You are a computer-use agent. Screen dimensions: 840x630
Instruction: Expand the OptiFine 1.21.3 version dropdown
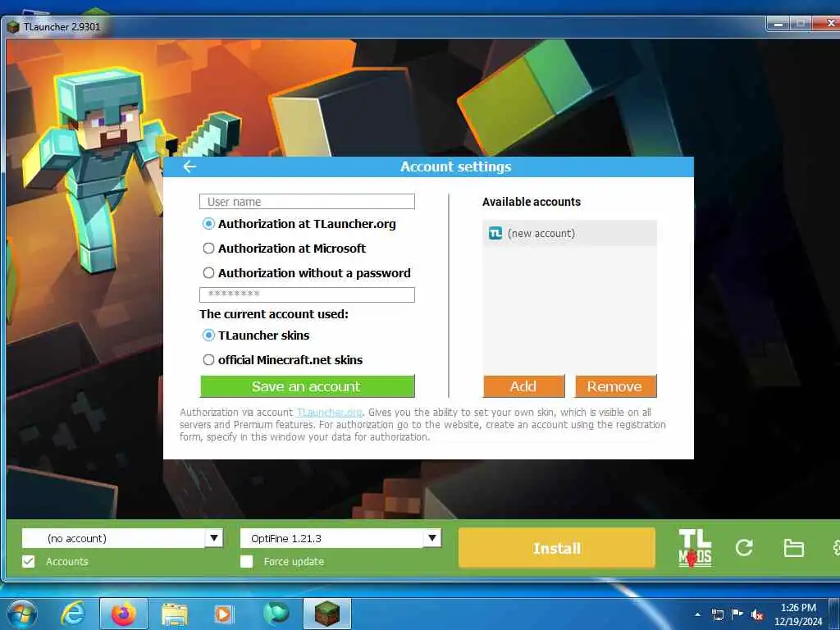432,538
